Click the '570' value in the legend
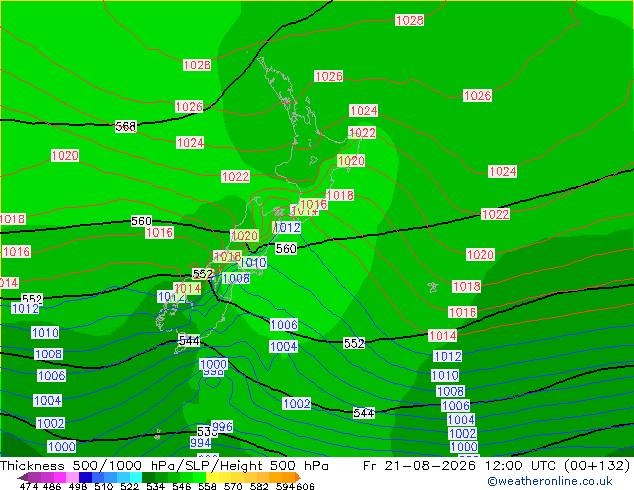Screen dimensions: 634x490 pos(233,486)
